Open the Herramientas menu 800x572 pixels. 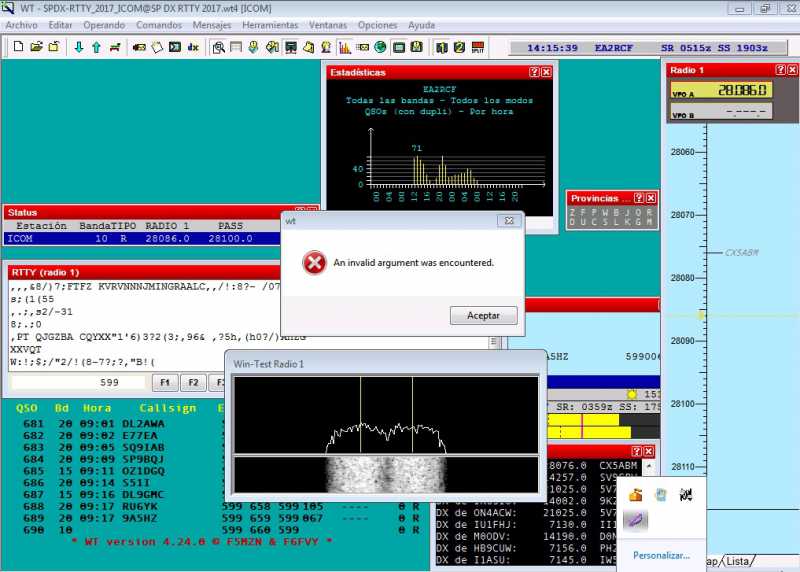click(270, 25)
